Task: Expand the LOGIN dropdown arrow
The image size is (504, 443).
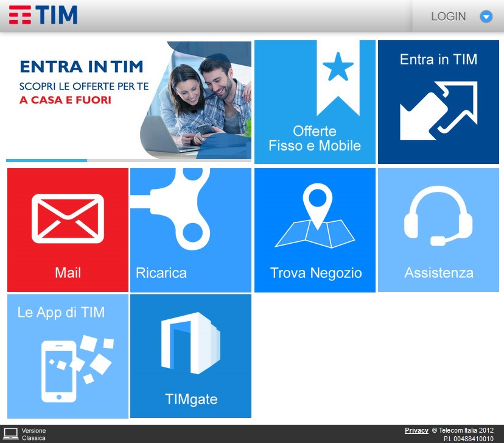Action: click(486, 16)
